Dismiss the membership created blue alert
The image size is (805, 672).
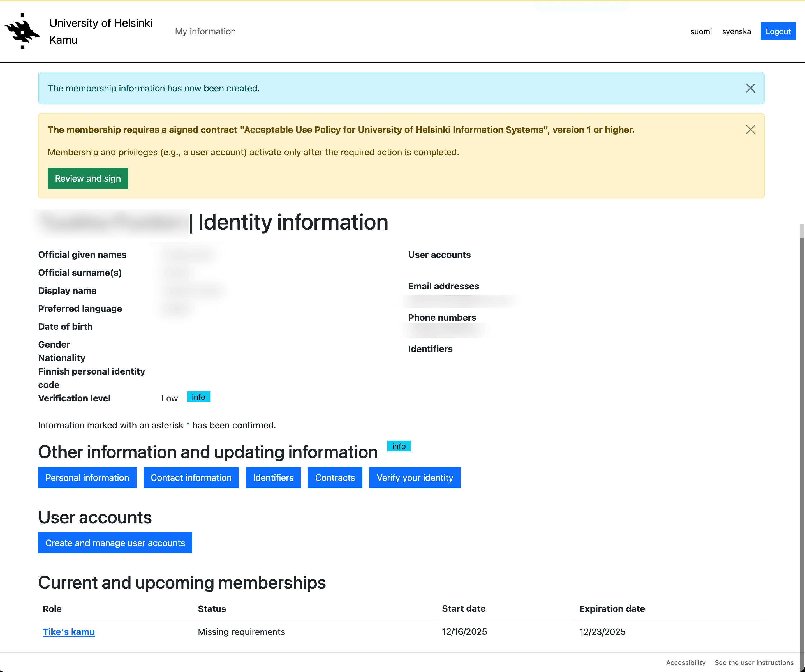coord(750,88)
